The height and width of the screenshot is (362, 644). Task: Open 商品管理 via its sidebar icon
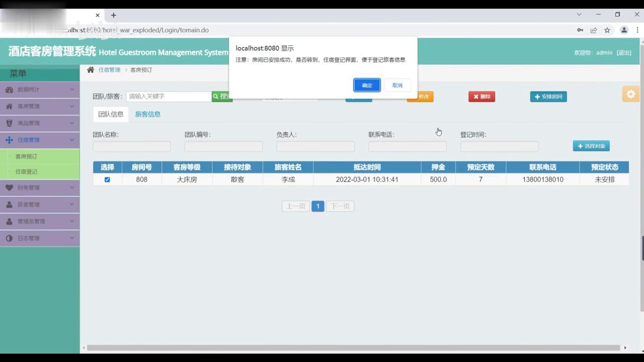tap(9, 123)
